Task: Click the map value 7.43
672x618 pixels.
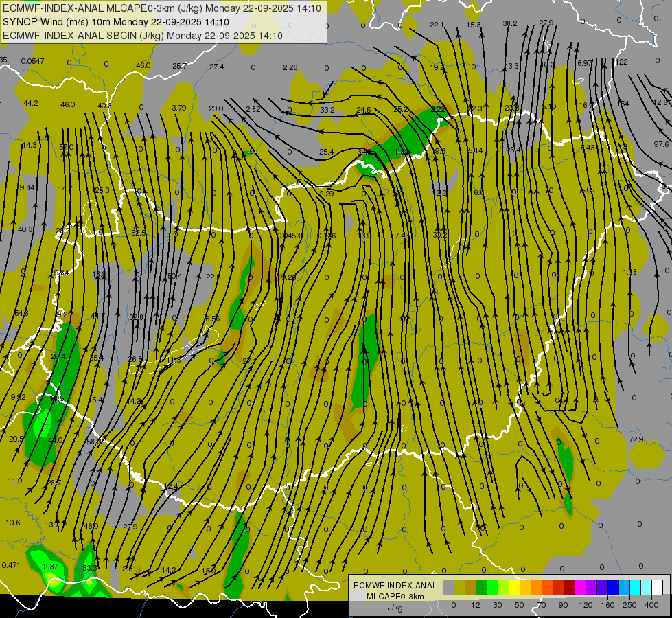Action: coord(402,236)
